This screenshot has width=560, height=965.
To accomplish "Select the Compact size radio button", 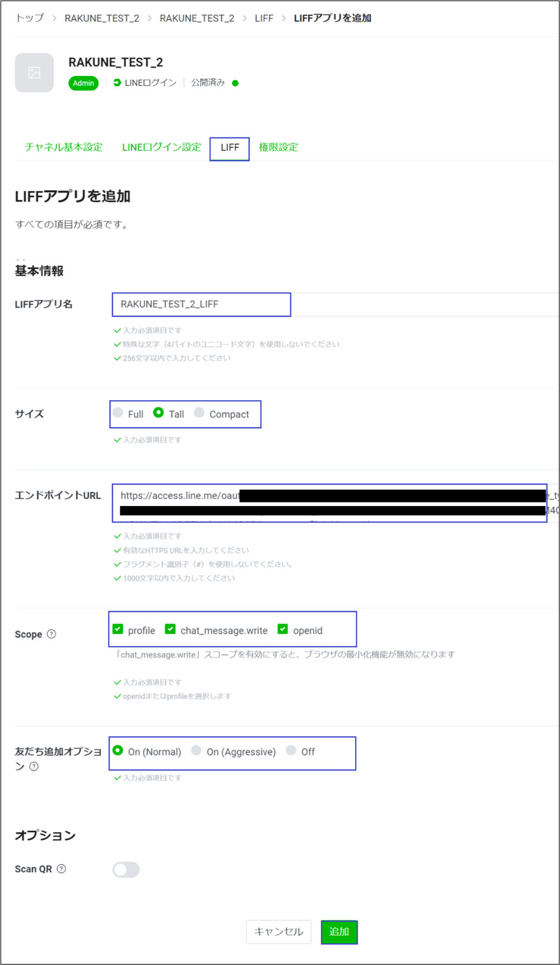I will (x=199, y=413).
